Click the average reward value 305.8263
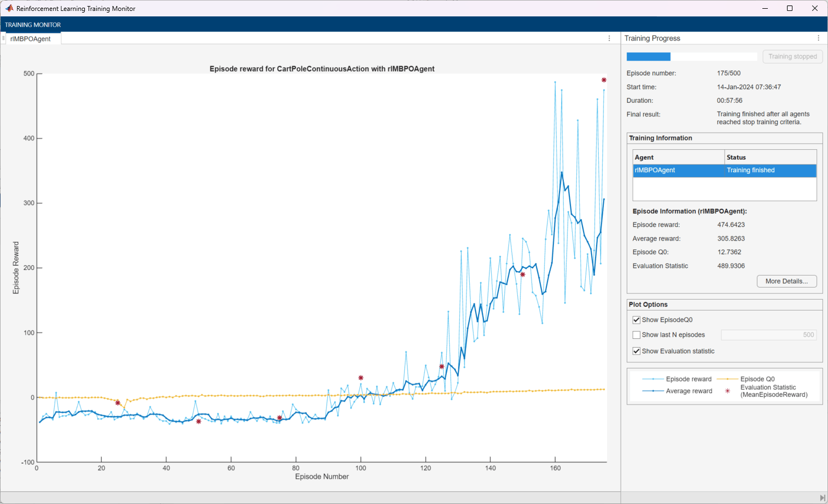 [731, 238]
